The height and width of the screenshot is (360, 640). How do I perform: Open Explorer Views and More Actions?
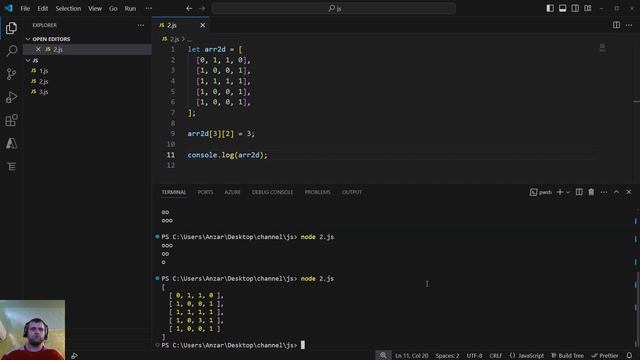point(141,25)
